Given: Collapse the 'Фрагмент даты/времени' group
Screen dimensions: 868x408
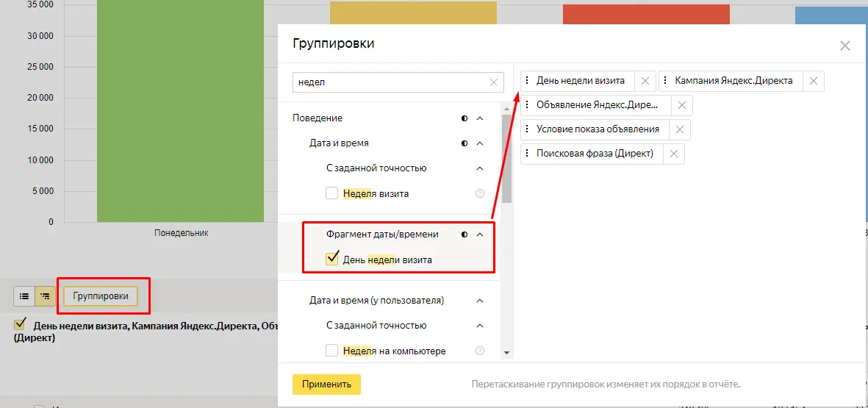Looking at the screenshot, I should tap(480, 235).
